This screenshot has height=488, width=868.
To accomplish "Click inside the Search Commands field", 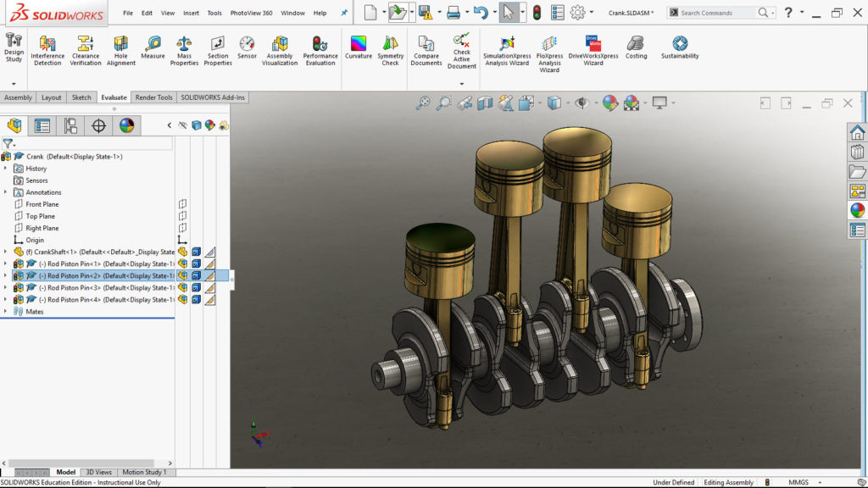I will [x=716, y=13].
